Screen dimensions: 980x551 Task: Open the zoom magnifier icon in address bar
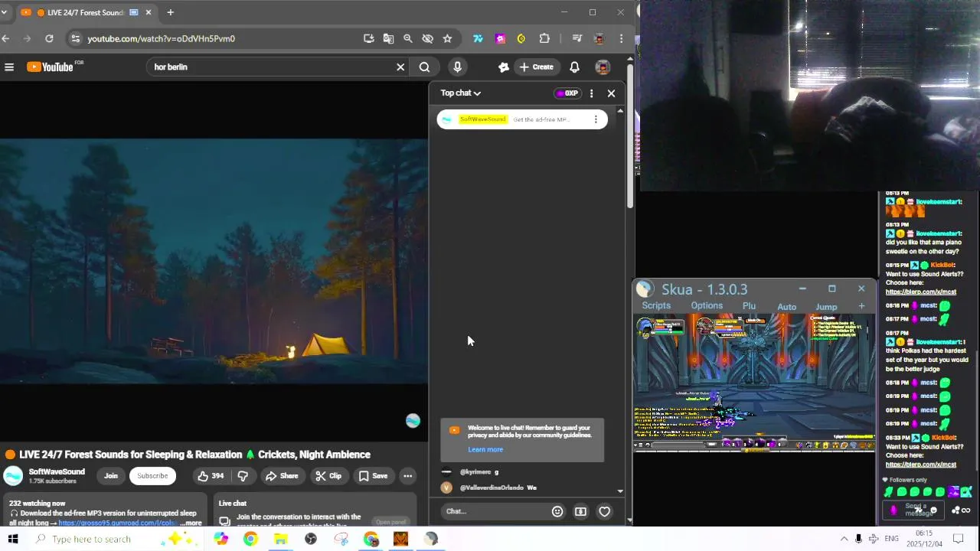click(408, 38)
